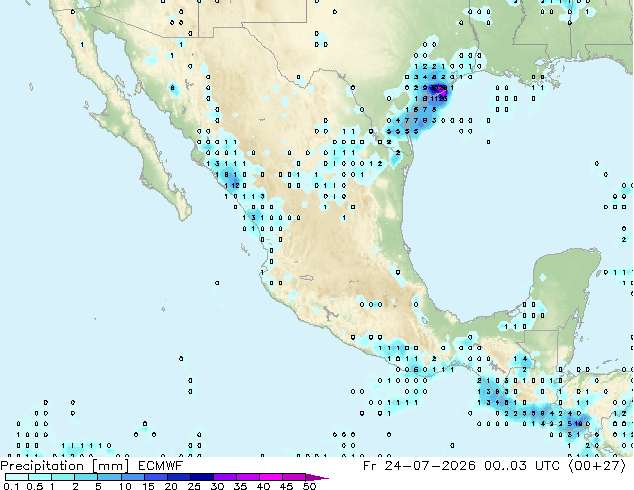Viewport: 634px width, 490px height.
Task: Click the '00..03 UTC' time range
Action: tap(522, 466)
